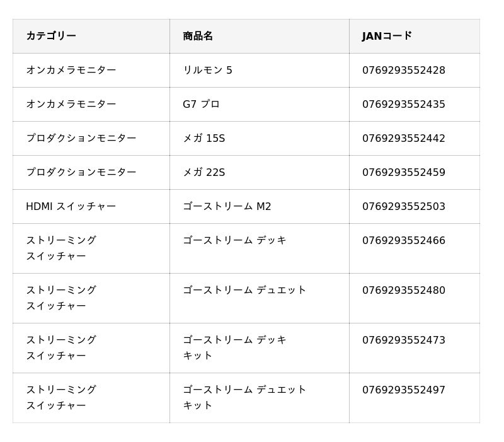The height and width of the screenshot is (442, 504).
Task: Click the メガ 15S product cell
Action: tap(203, 138)
